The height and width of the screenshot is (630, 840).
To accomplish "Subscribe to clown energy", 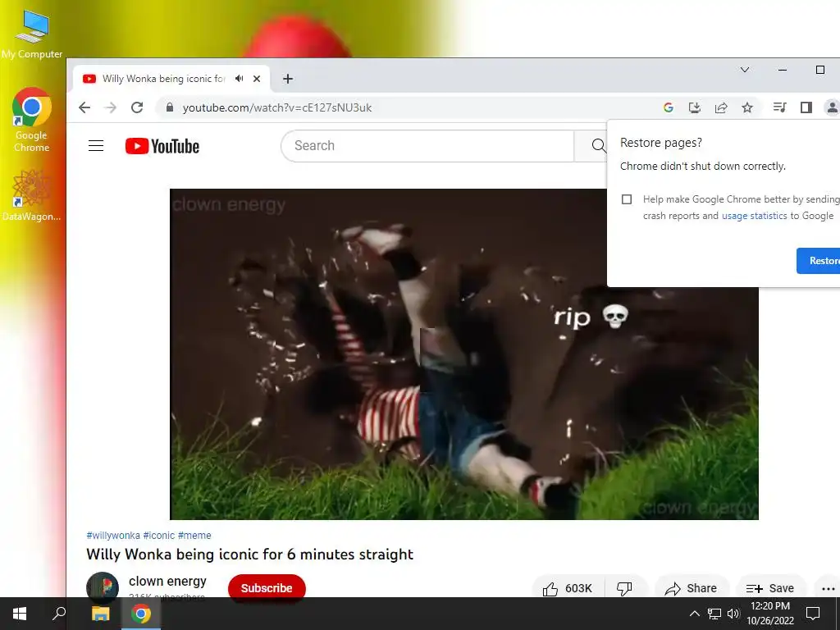I will point(267,587).
